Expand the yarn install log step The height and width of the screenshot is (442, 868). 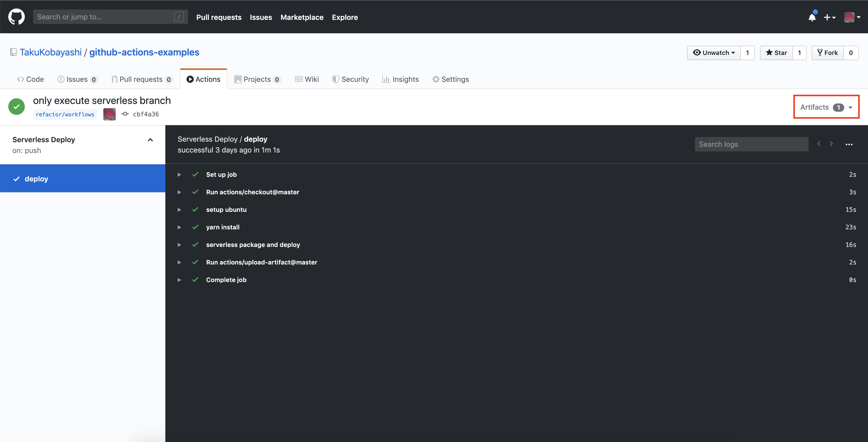[x=179, y=227]
